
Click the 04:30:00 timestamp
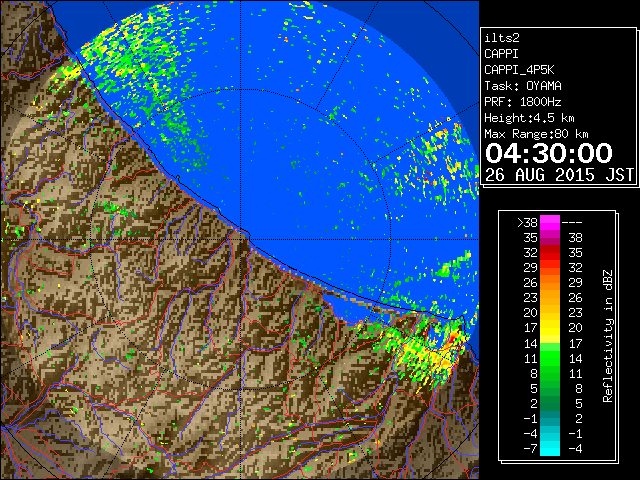pyautogui.click(x=549, y=153)
